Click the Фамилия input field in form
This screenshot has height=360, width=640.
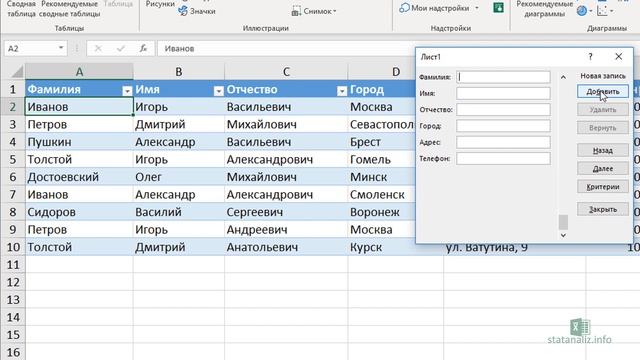click(503, 77)
